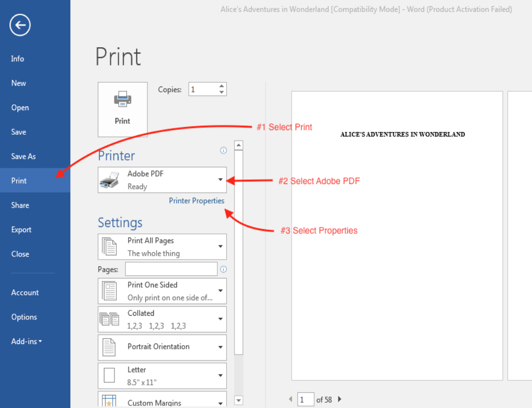Expand the Print One Sided dropdown

220,291
